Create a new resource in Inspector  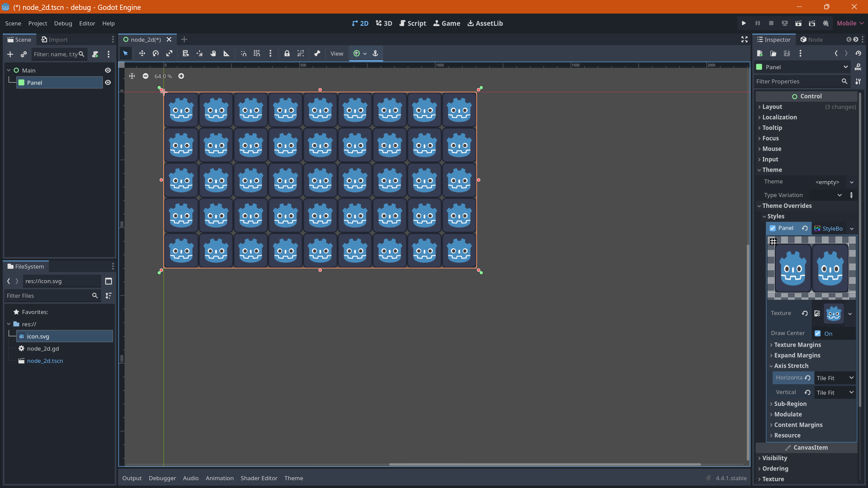coord(760,54)
